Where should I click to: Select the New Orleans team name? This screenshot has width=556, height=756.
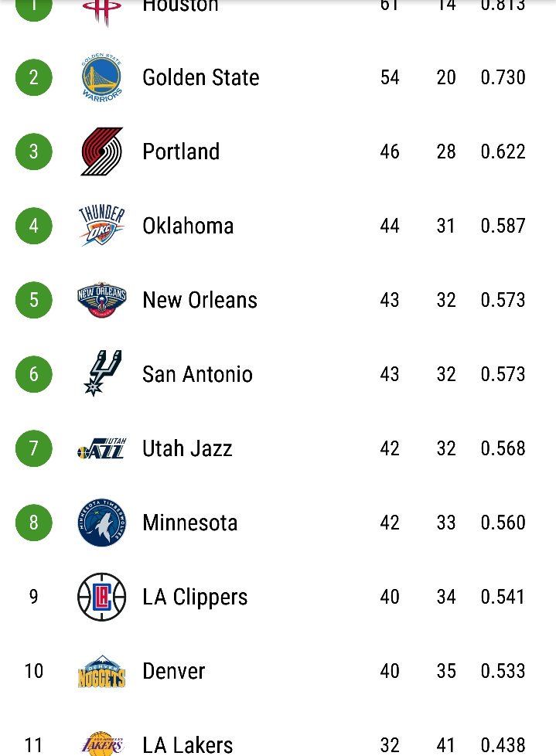click(200, 300)
